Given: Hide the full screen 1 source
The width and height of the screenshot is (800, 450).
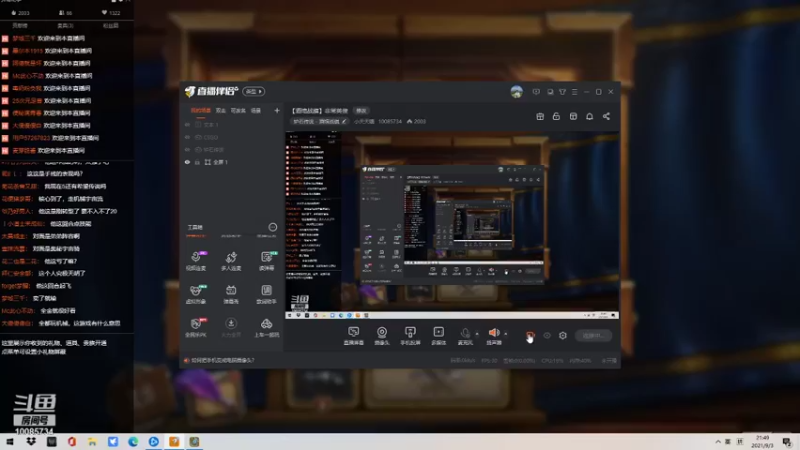Looking at the screenshot, I should 187,162.
